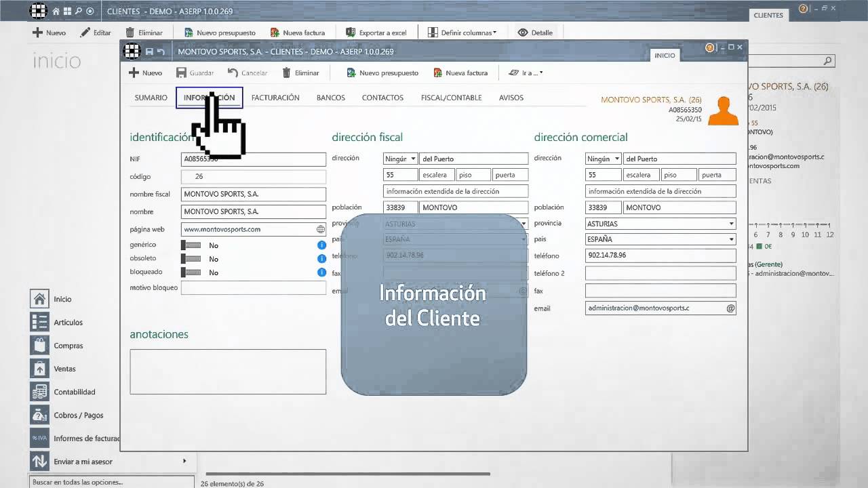Open Informes de facturación in the left sidebar
The width and height of the screenshot is (868, 488).
pos(75,439)
